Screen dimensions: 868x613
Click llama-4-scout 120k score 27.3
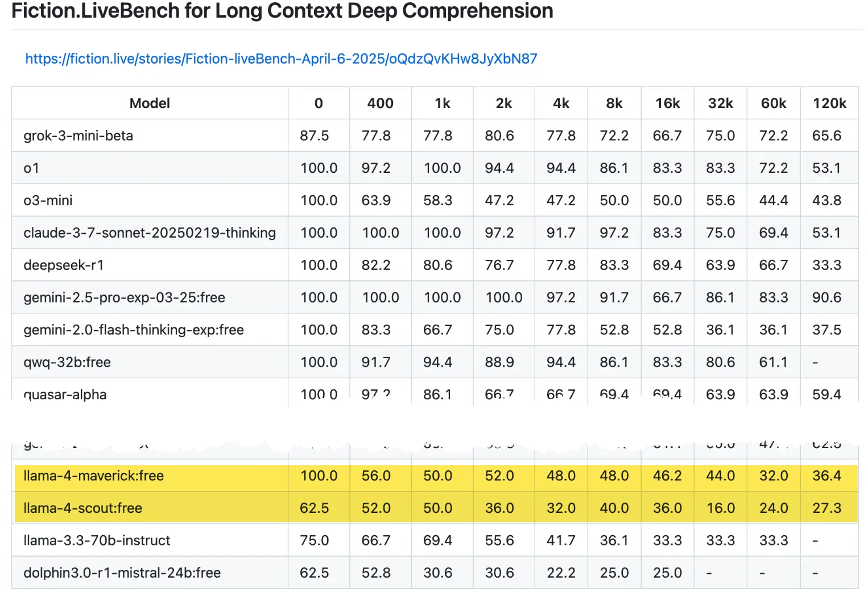coord(827,508)
